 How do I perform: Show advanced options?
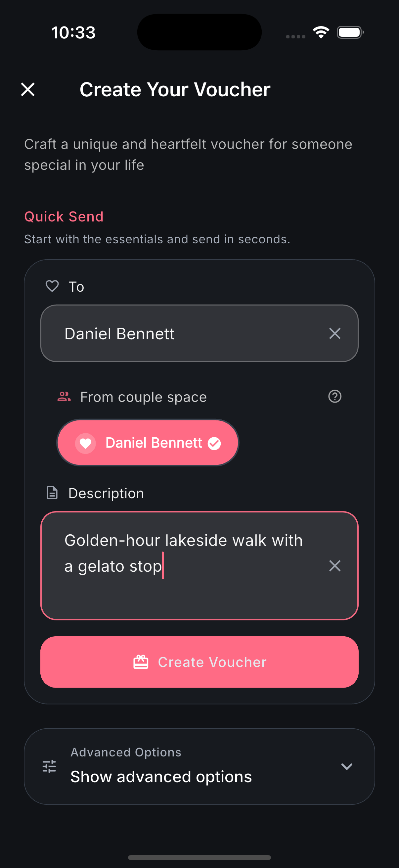click(x=161, y=777)
